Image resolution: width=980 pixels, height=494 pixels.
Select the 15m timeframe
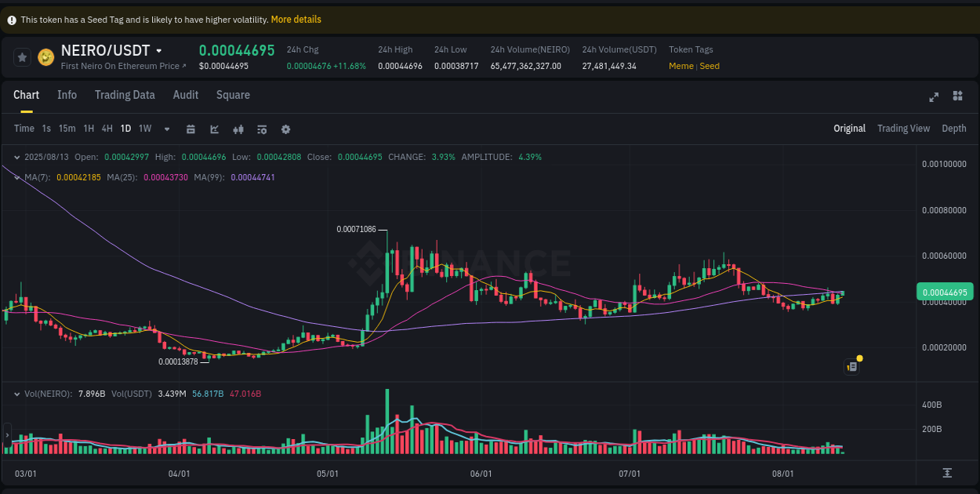pos(67,129)
